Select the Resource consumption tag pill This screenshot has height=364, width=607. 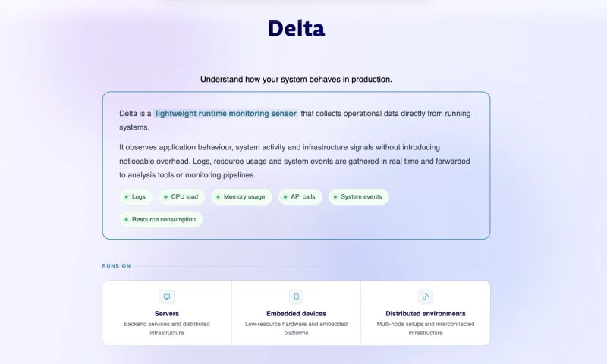(161, 219)
